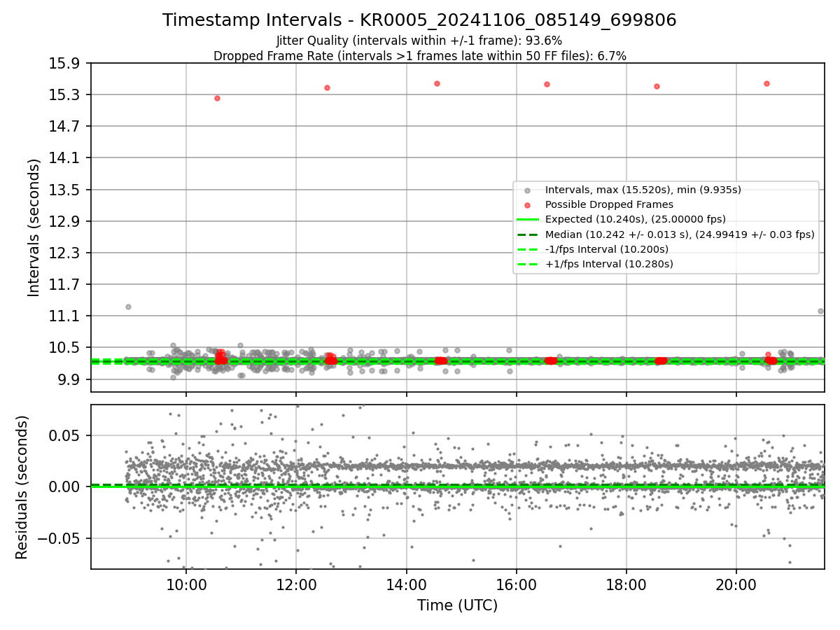
Task: Click the "14.1" y-axis tick label
Action: click(64, 157)
